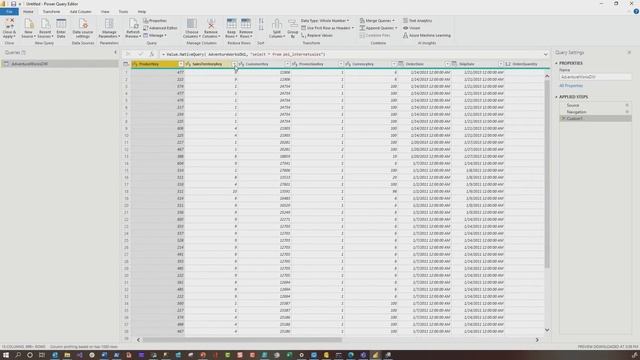Open query Properties in ribbon
The width and height of the screenshot is (640, 360).
(x=155, y=20)
